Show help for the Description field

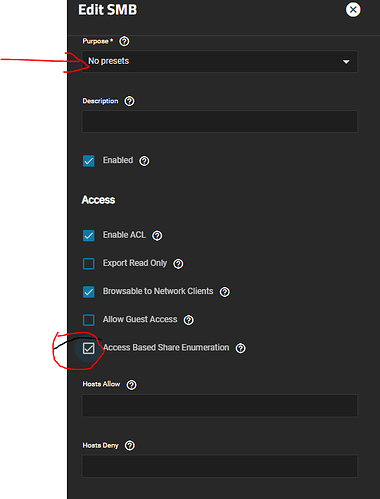click(129, 101)
